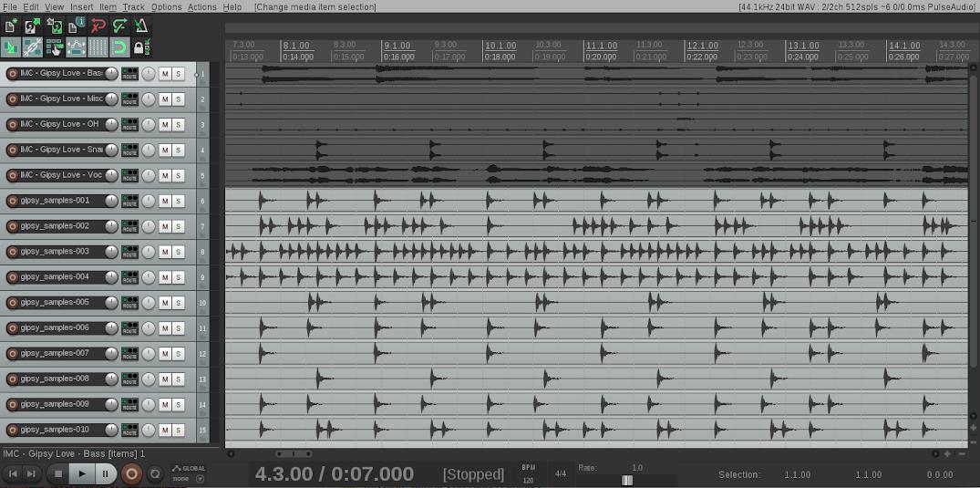Open routing for gipsy_samples-010 track
Viewport: 980px width, 488px height.
129,431
